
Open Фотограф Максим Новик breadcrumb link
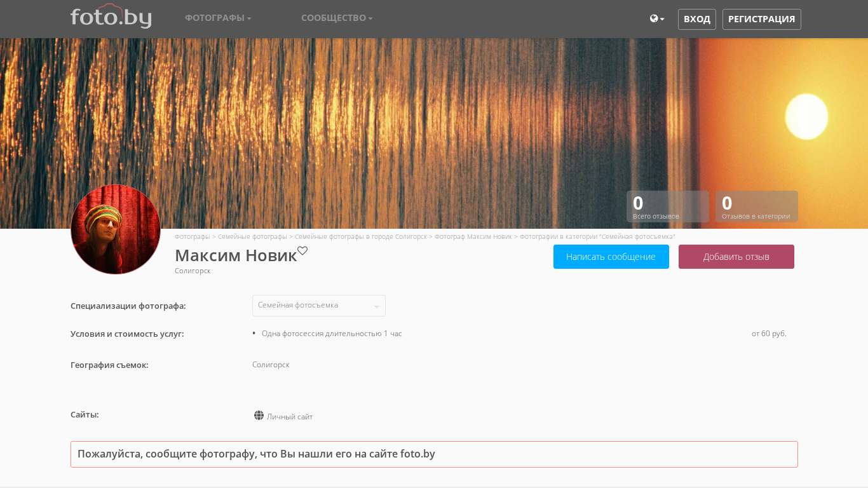(473, 236)
